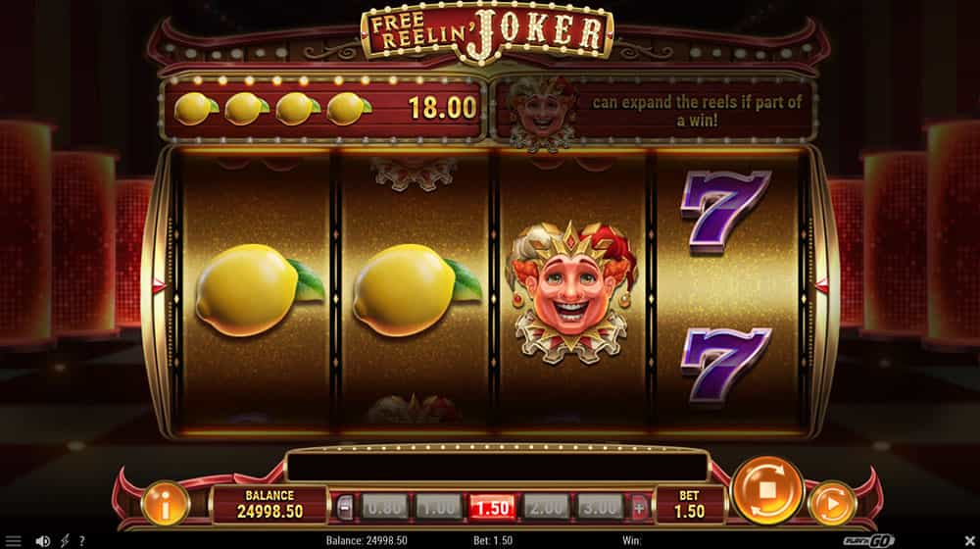Increase bet with plus button
The image size is (980, 549).
click(639, 508)
